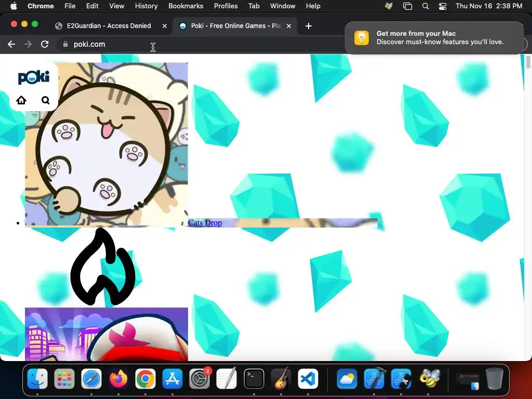Viewport: 532px width, 399px height.
Task: Launch Xcode from the dock
Action: 374,379
